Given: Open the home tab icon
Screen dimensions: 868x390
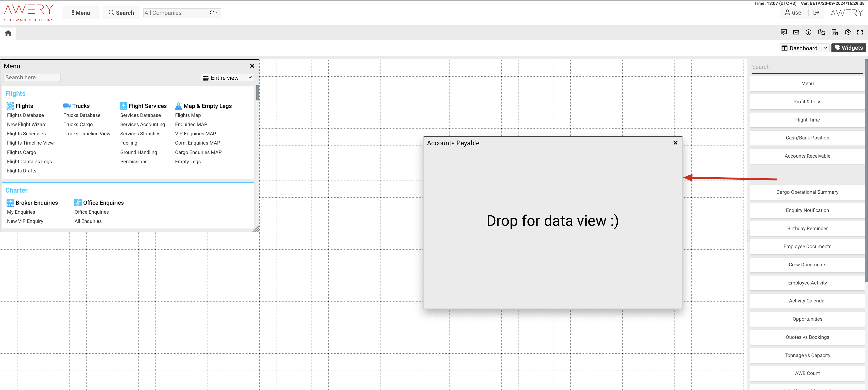Looking at the screenshot, I should point(8,33).
